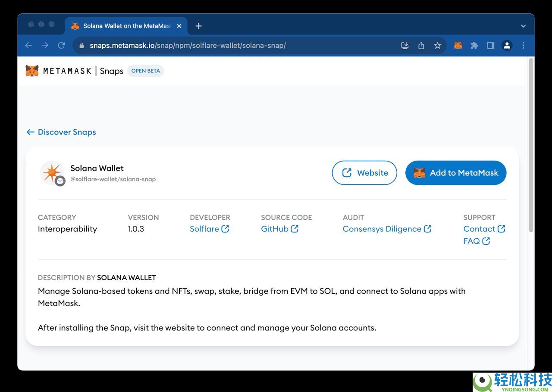The width and height of the screenshot is (552, 392).
Task: Bookmark this page with the star icon
Action: pos(438,45)
